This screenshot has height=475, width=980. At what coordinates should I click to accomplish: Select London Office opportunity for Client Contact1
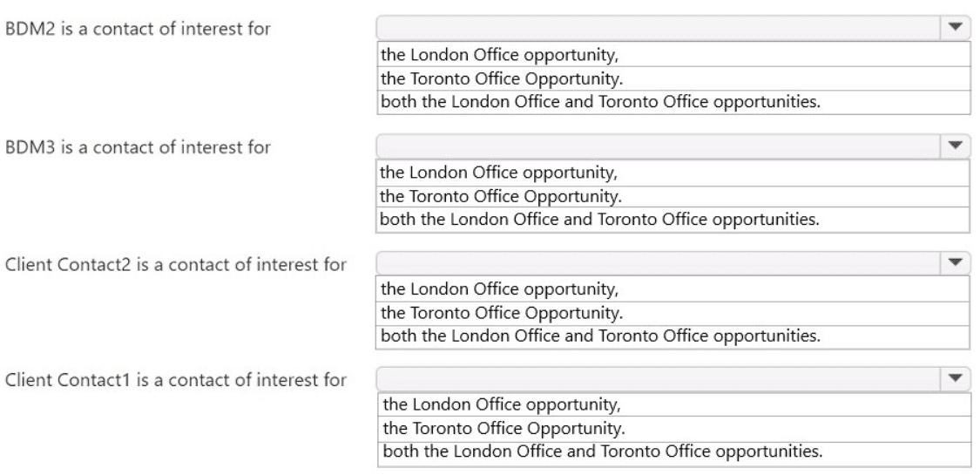(673, 404)
